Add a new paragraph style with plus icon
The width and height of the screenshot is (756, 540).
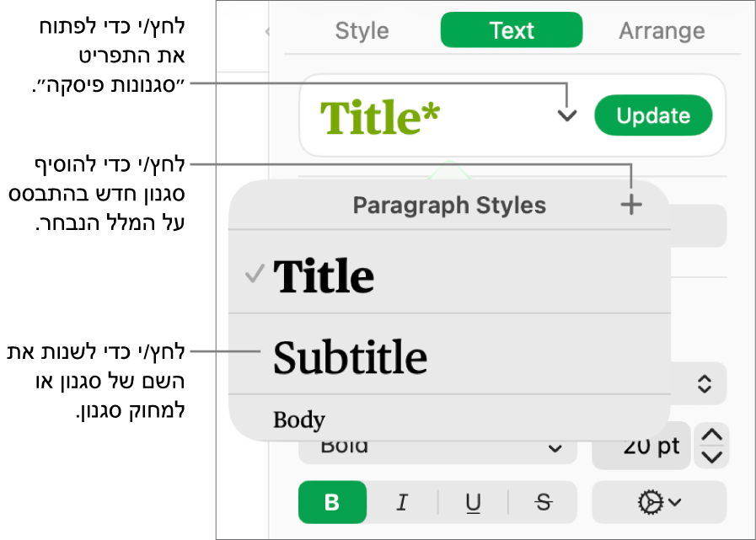(x=631, y=205)
